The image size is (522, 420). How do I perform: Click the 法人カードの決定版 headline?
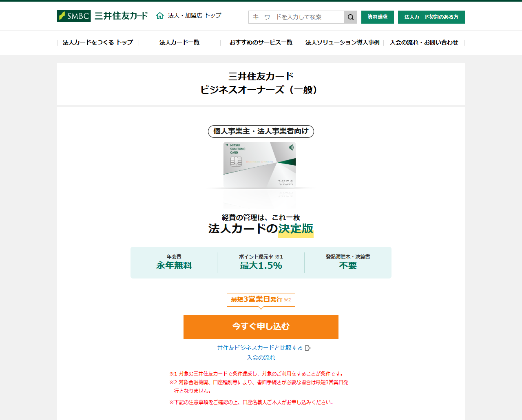point(261,229)
